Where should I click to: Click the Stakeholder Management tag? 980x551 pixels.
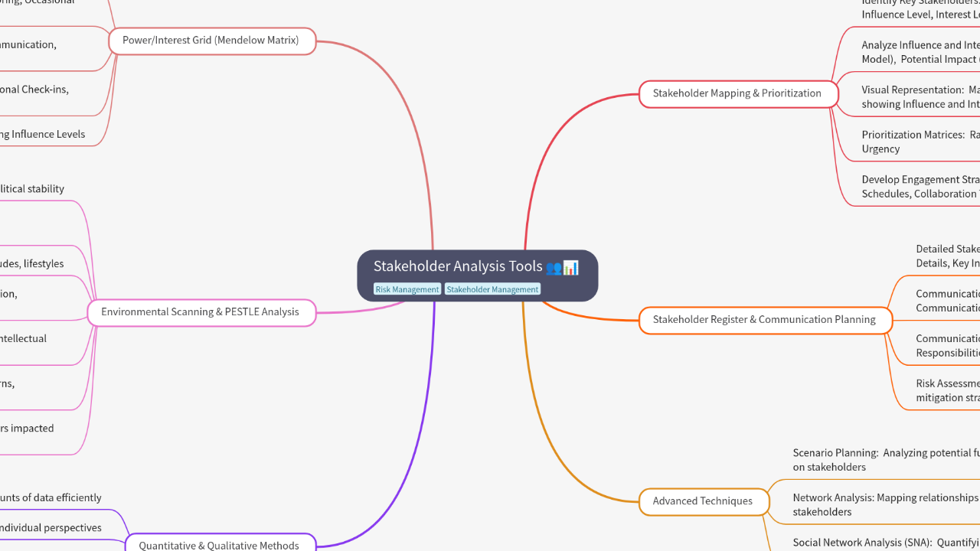[x=492, y=289]
